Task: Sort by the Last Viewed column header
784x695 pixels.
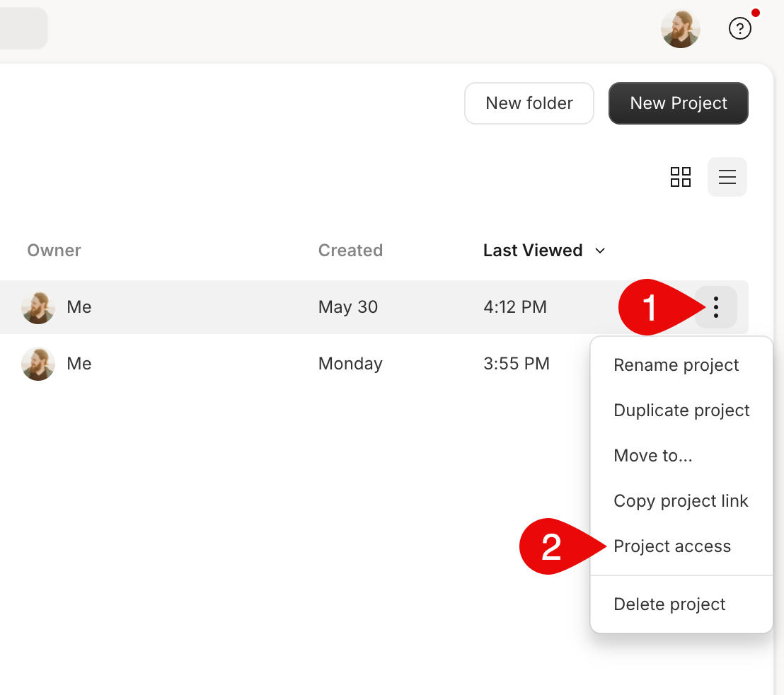Action: (x=532, y=251)
